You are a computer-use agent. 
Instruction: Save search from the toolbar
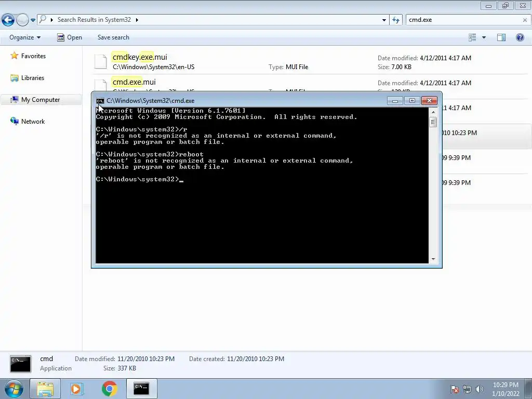[113, 37]
